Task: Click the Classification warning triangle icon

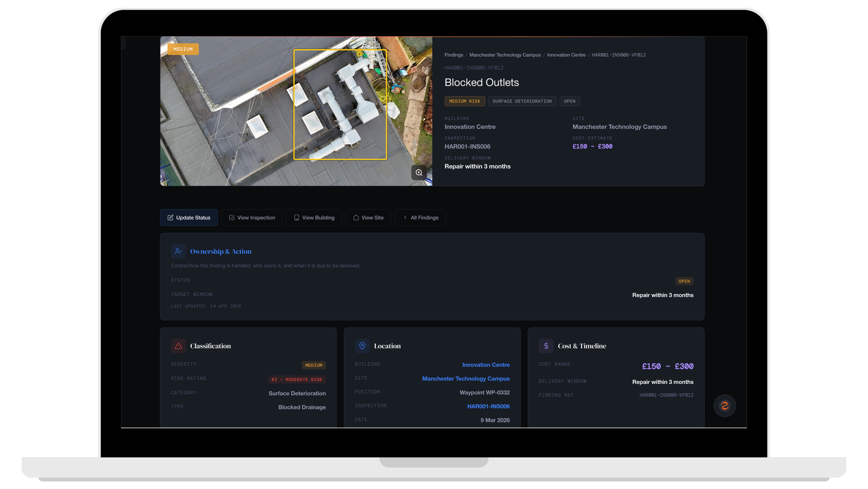Action: [178, 345]
